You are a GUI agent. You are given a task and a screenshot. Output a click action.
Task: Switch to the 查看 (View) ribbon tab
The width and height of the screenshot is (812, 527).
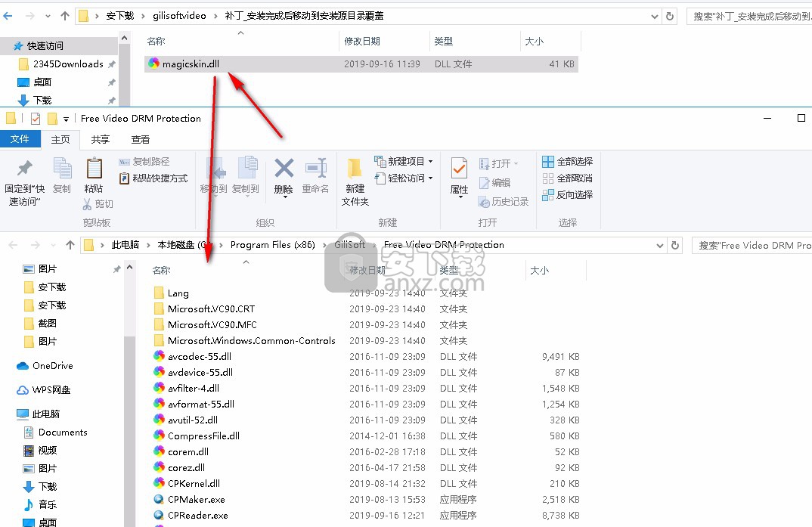pos(140,139)
